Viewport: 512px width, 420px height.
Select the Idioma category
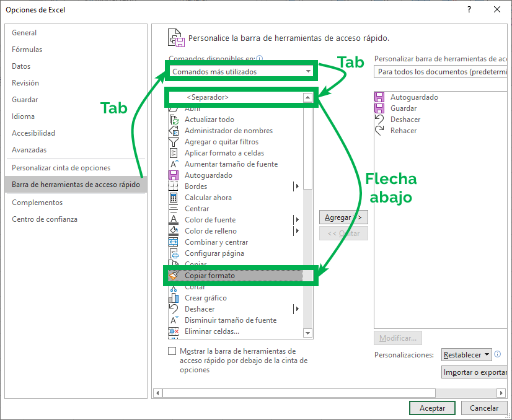76,116
